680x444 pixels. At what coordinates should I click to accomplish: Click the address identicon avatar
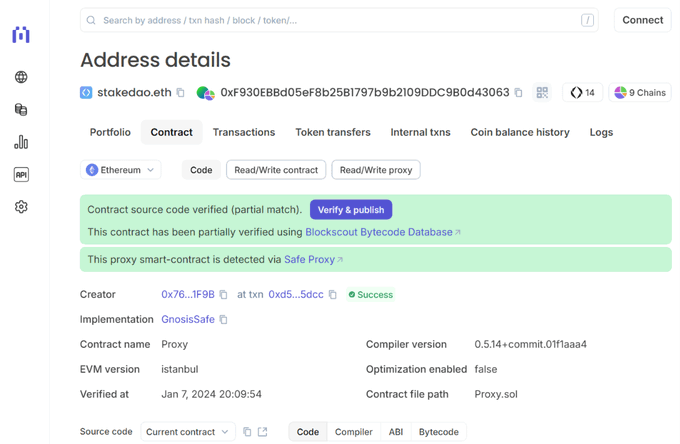point(205,93)
